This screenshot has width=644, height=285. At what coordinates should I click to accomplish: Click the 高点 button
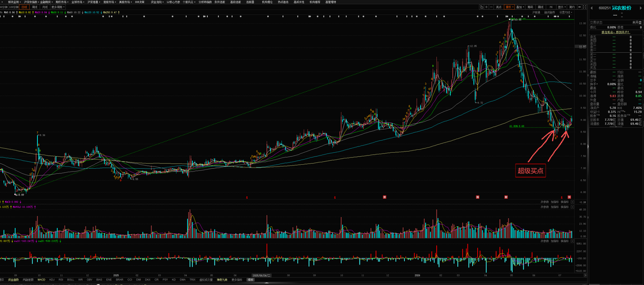498,7
